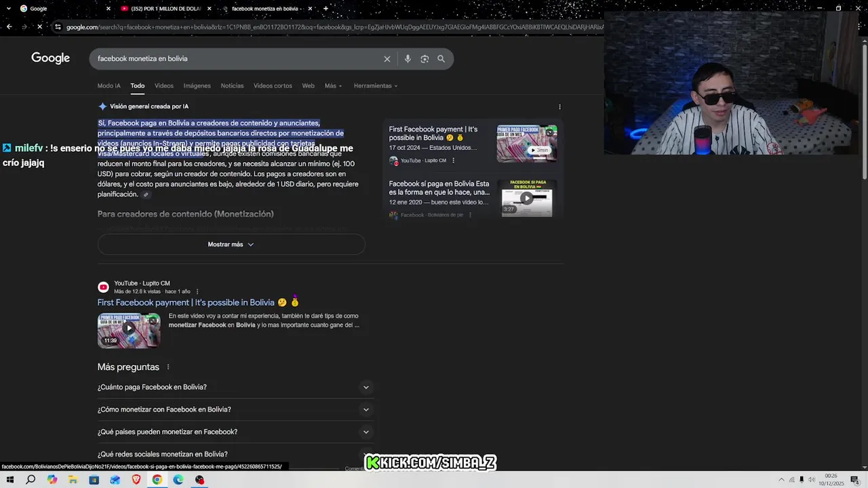Screen dimensions: 868x488
Task: Click the source link chip after 'planificación'
Action: click(x=145, y=195)
